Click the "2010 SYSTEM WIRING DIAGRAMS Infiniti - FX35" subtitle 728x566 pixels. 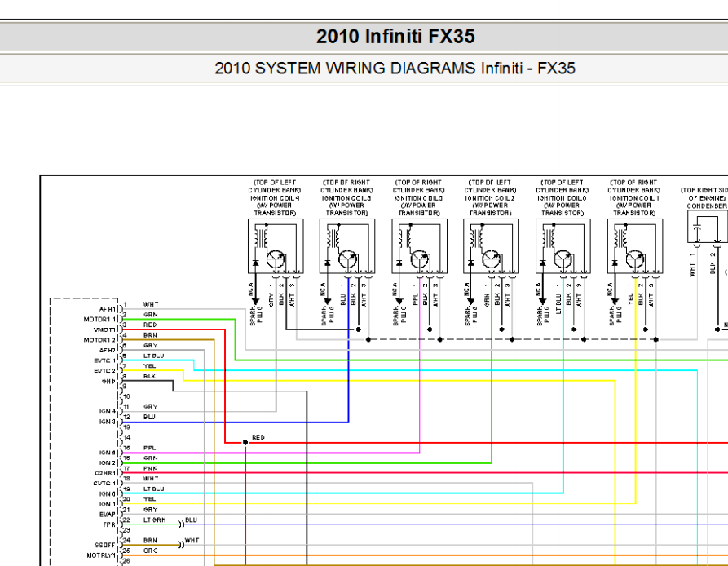[x=395, y=69]
